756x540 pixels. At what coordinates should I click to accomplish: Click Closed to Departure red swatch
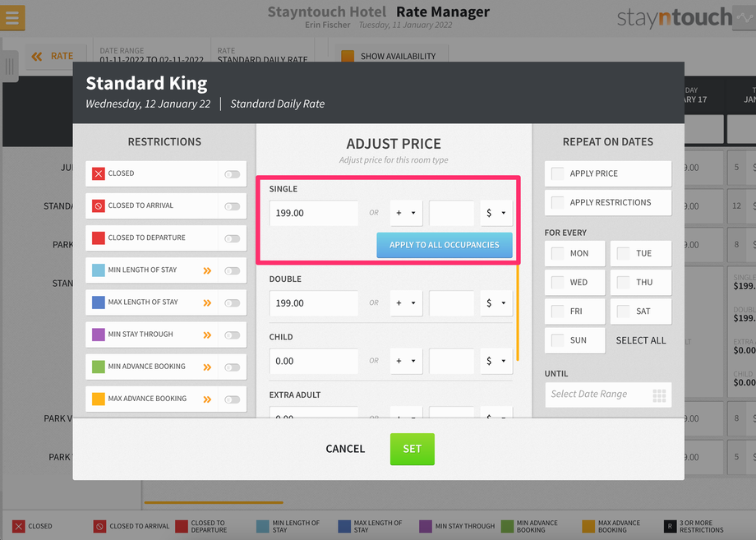coord(99,238)
